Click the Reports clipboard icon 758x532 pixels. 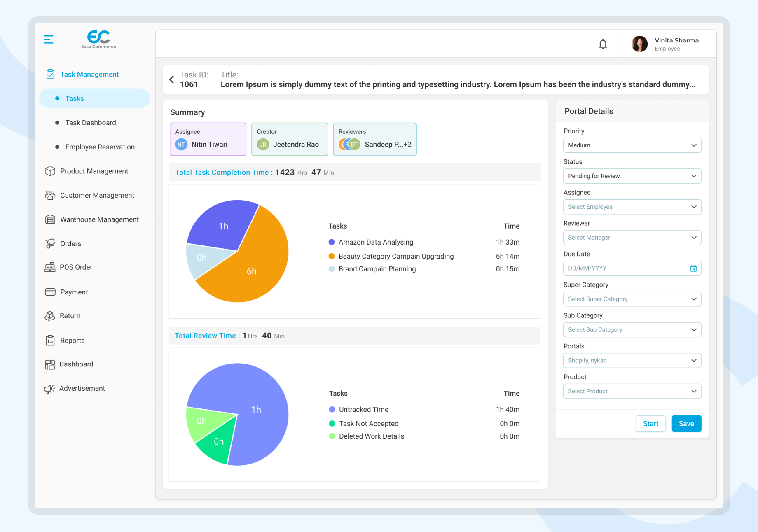coord(50,340)
